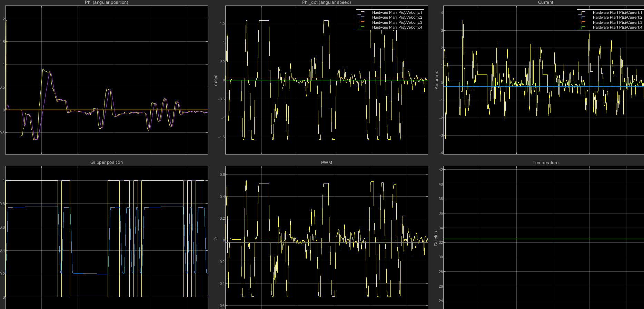Select the 'Gripper position' plot title
The height and width of the screenshot is (309, 644).
click(x=107, y=162)
